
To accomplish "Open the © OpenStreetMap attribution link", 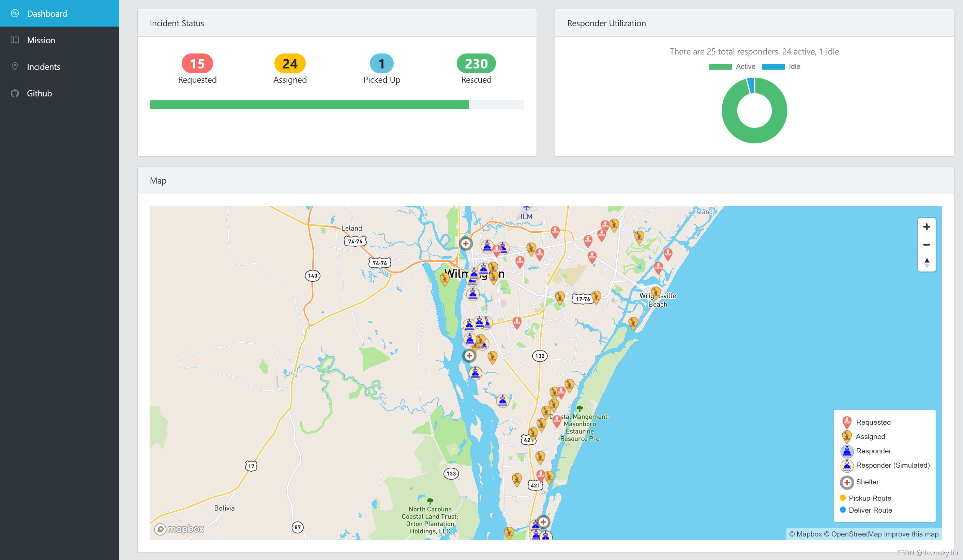I will (x=853, y=534).
